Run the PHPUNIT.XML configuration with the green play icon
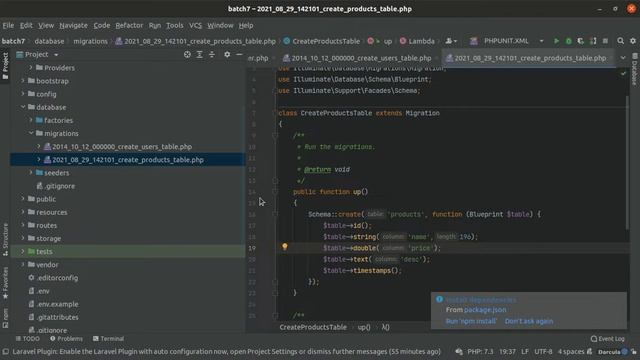640x360 pixels. (556, 41)
